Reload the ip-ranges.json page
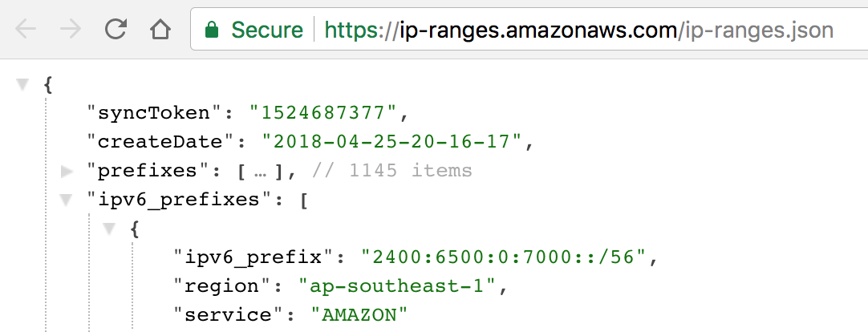This screenshot has height=332, width=868. coord(116,30)
